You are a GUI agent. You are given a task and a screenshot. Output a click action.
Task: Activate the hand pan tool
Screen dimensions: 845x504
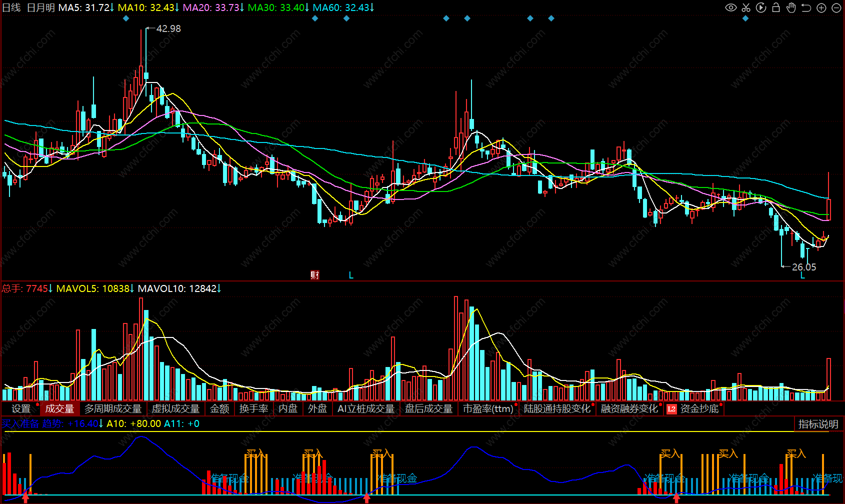tap(791, 7)
